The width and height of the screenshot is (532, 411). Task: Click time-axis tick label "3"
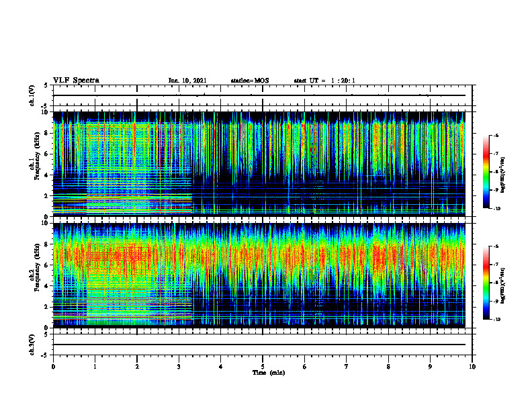(179, 367)
